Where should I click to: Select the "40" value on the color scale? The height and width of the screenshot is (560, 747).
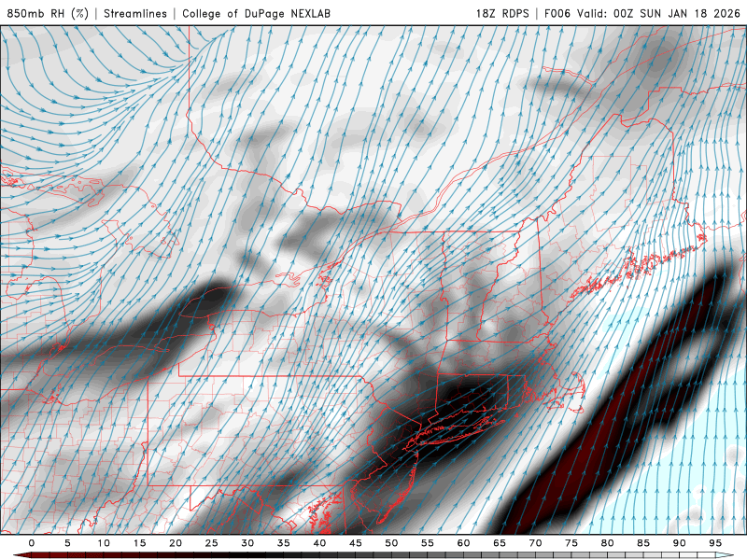pyautogui.click(x=319, y=543)
